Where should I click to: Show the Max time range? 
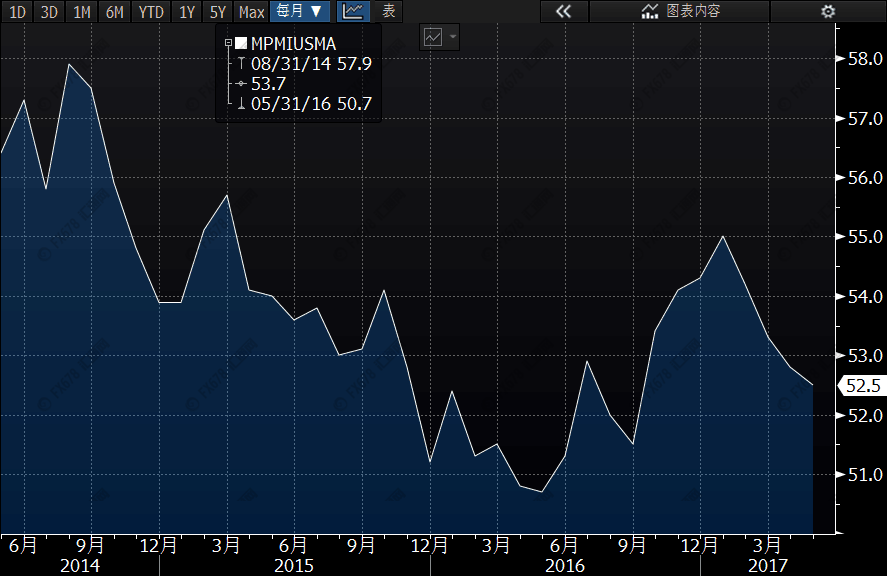pyautogui.click(x=252, y=12)
